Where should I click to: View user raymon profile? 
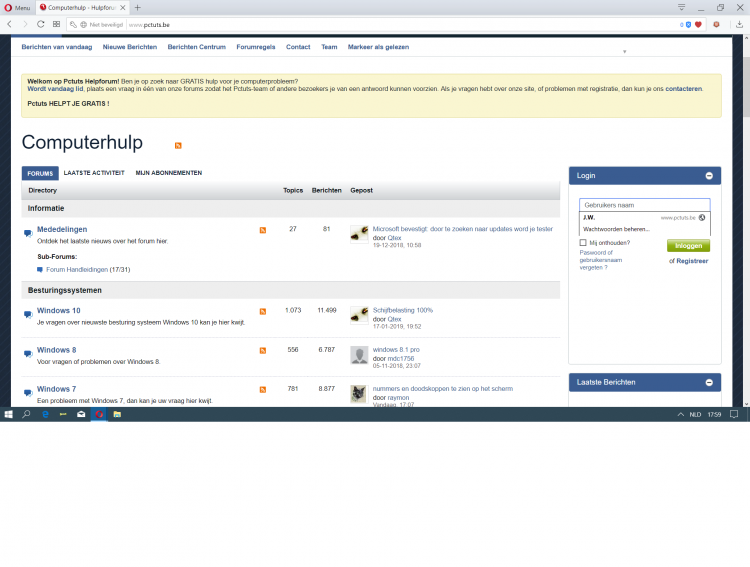[398, 398]
